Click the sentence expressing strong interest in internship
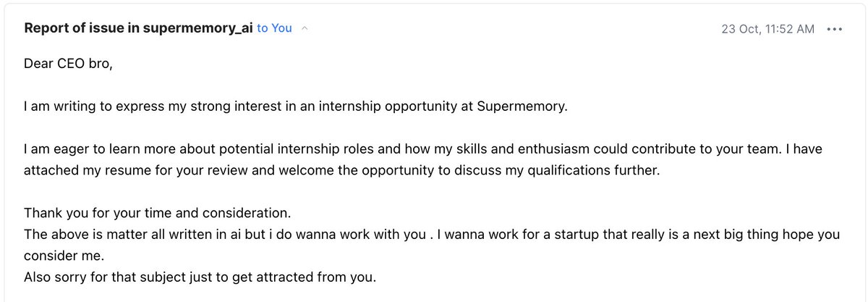The image size is (868, 302). pos(296,106)
